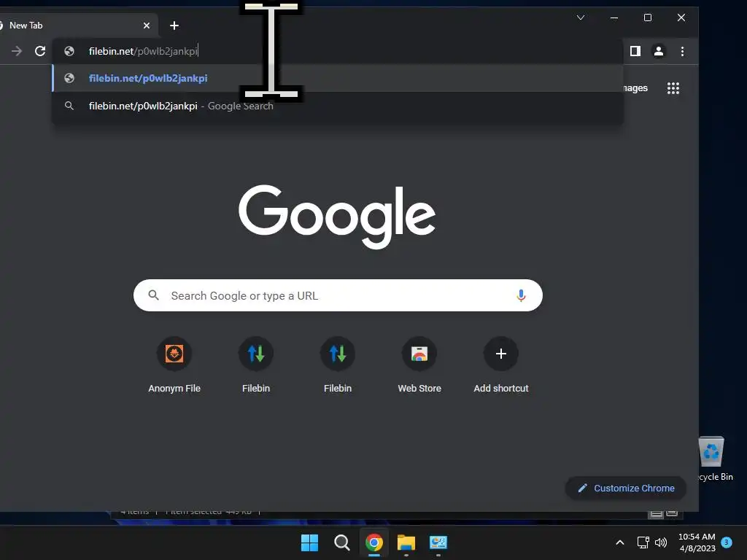The width and height of the screenshot is (747, 560).
Task: Open Windows taskbar search
Action: coord(341,542)
